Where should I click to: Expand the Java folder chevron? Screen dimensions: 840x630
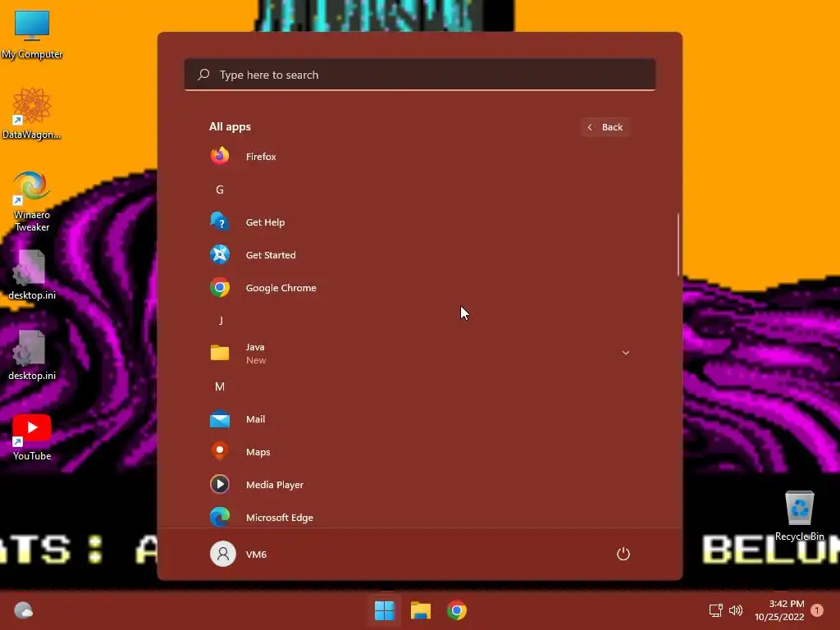[x=625, y=353]
